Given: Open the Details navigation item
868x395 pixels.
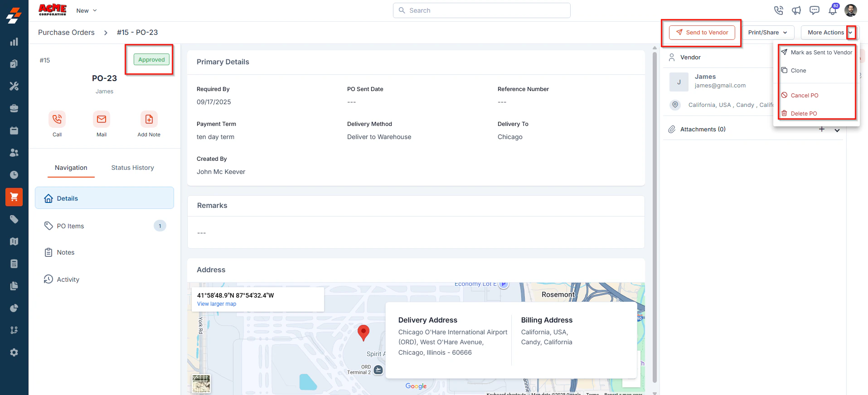Looking at the screenshot, I should [104, 198].
